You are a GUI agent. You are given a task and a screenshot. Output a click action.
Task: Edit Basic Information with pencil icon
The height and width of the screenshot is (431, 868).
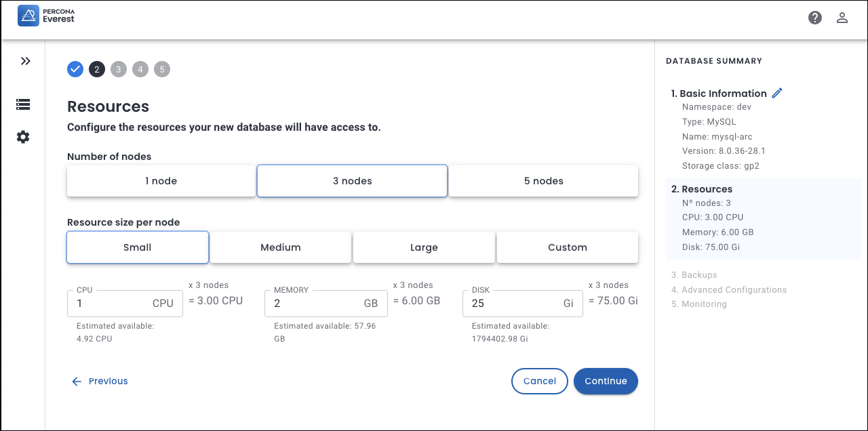pos(777,93)
